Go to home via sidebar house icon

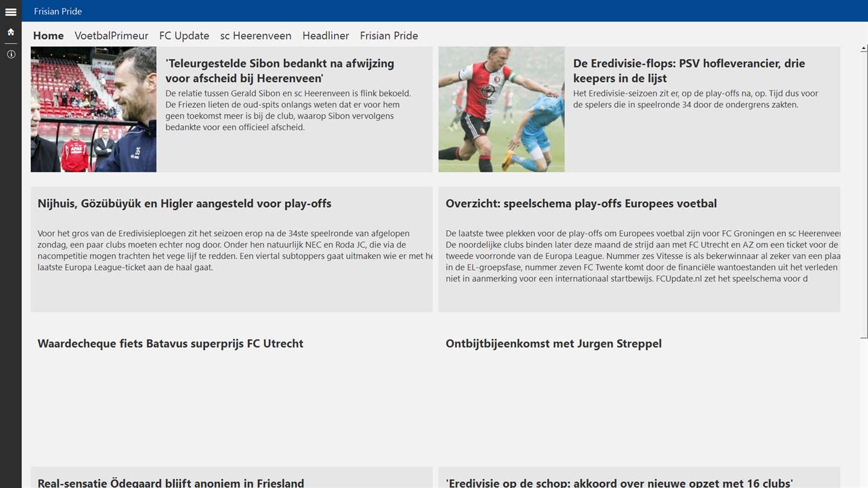tap(10, 32)
